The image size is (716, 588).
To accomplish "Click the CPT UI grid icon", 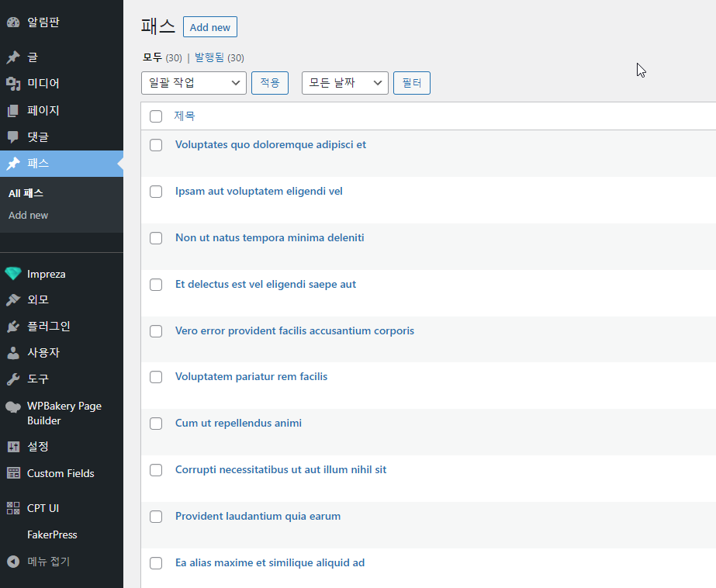I will [x=13, y=508].
